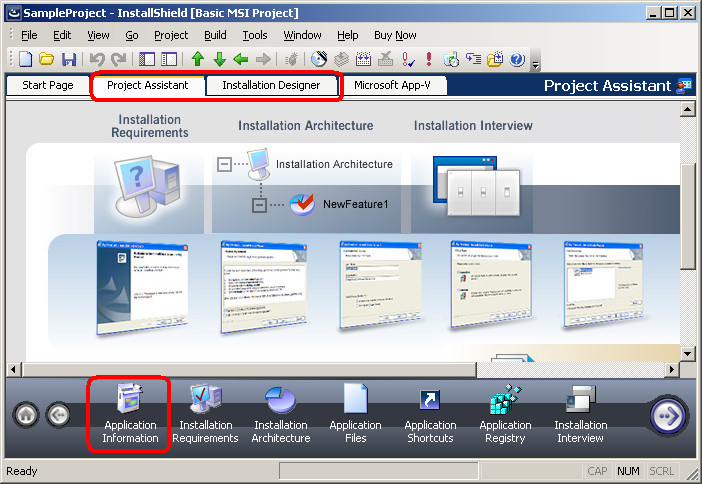Screen dimensions: 702x484
Task: Click the gray forward arrow icon
Action: click(263, 59)
